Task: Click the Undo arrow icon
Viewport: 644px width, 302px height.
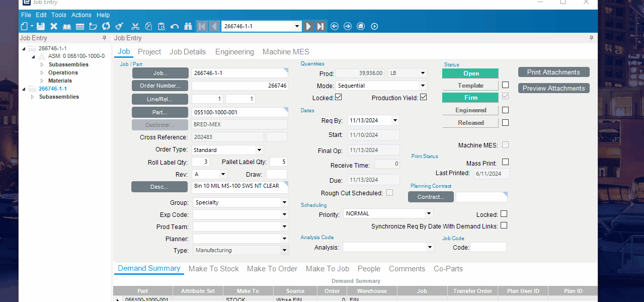Action: click(x=175, y=26)
